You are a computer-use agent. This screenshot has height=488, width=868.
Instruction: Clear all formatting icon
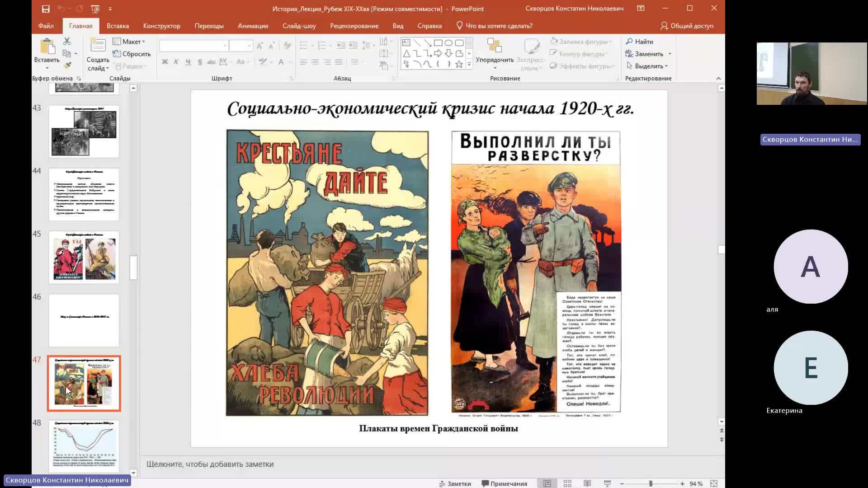point(287,46)
